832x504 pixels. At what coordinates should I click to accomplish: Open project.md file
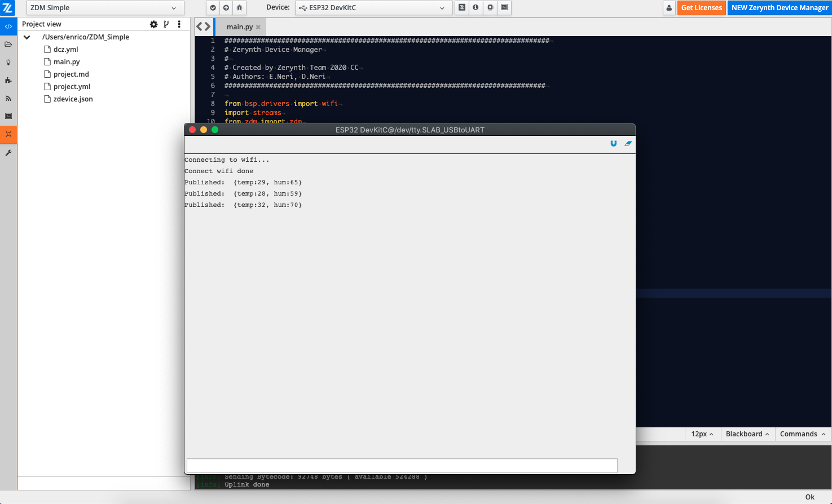tap(71, 74)
